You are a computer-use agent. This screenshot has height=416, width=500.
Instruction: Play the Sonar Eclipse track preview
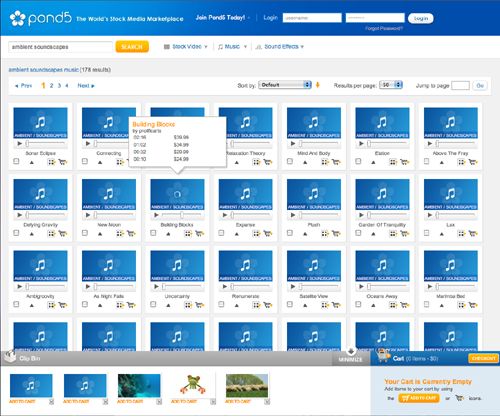20,143
